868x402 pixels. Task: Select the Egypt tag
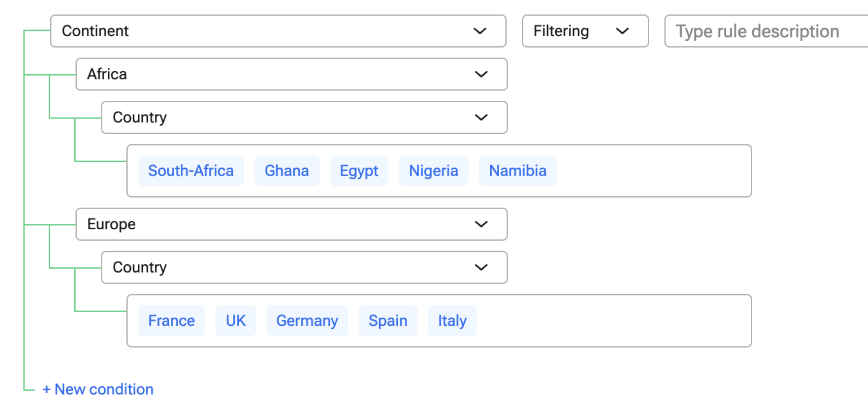click(359, 171)
